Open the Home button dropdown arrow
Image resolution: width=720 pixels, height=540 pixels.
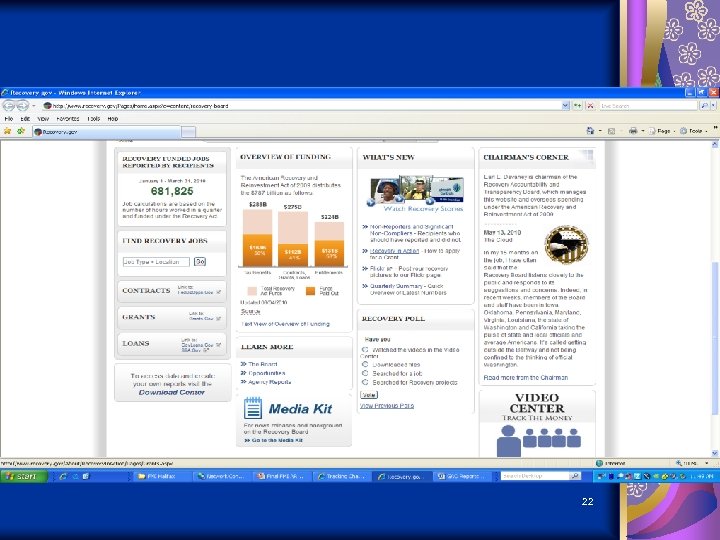[x=600, y=131]
